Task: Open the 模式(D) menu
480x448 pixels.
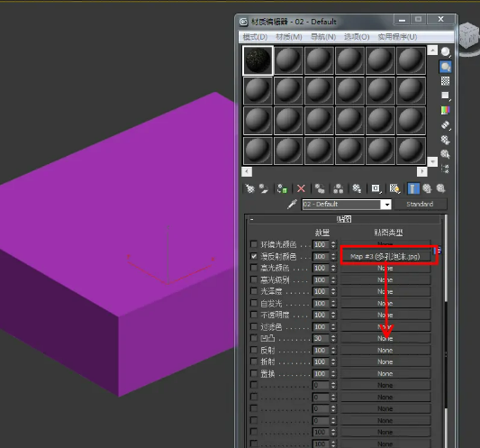Action: pos(255,37)
